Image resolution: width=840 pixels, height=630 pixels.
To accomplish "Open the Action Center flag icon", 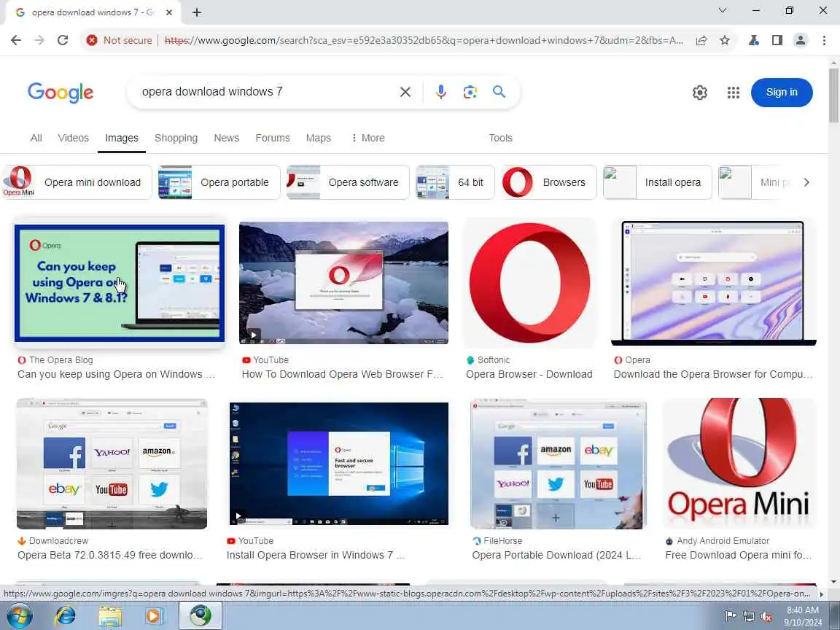I will click(x=730, y=616).
